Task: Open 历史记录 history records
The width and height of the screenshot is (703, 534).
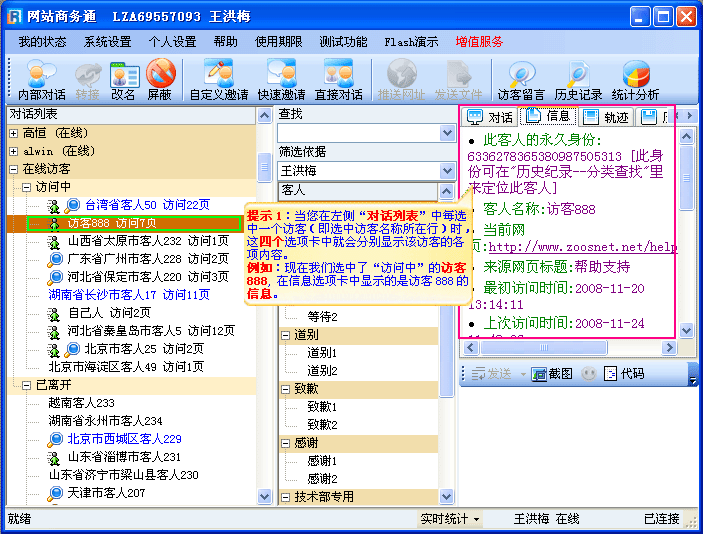Action: point(578,79)
